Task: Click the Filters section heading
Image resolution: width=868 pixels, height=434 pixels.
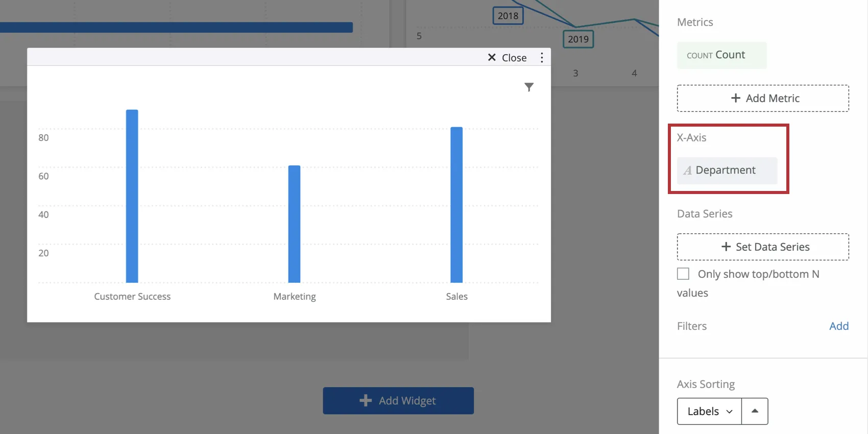Action: pyautogui.click(x=692, y=326)
